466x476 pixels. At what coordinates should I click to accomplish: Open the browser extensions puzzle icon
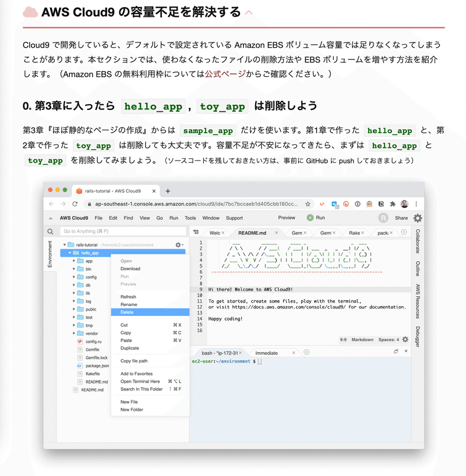393,204
